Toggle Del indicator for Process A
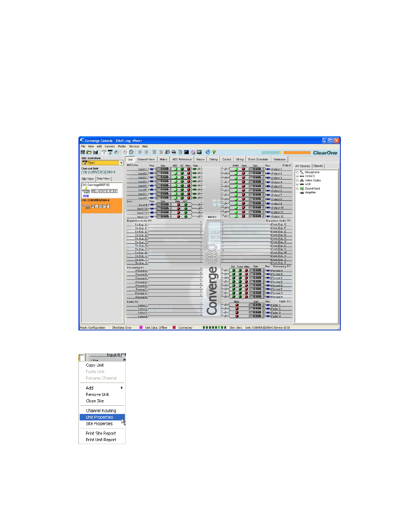The width and height of the screenshot is (411, 532). 234,271
